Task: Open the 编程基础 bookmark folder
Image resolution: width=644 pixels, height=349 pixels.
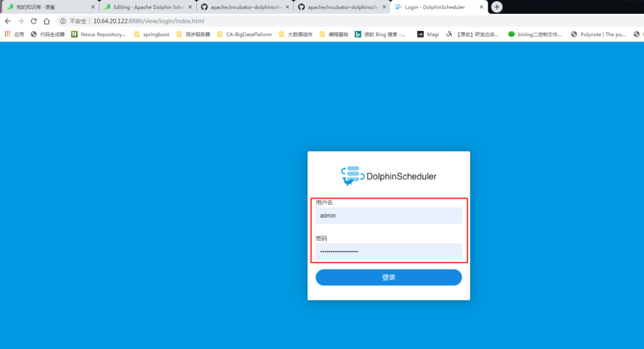Action: click(334, 35)
